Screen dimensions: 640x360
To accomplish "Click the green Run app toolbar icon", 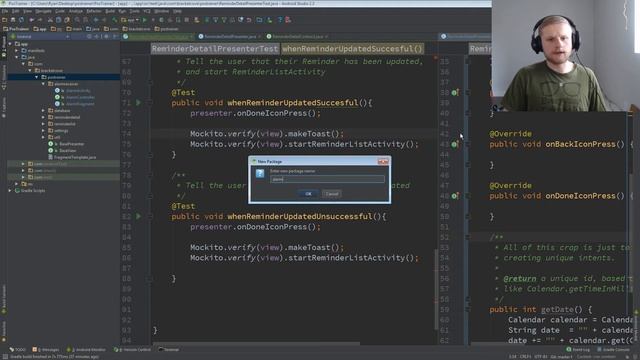I will point(144,20).
